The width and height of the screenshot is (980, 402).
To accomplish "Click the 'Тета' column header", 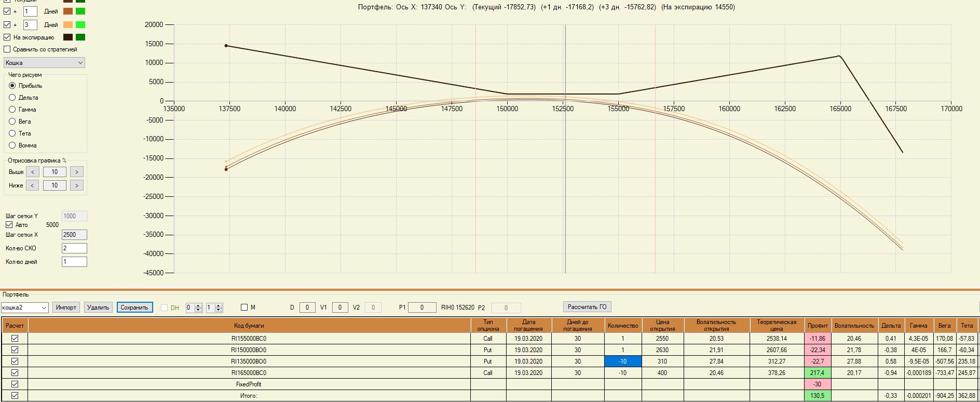I will tap(967, 326).
